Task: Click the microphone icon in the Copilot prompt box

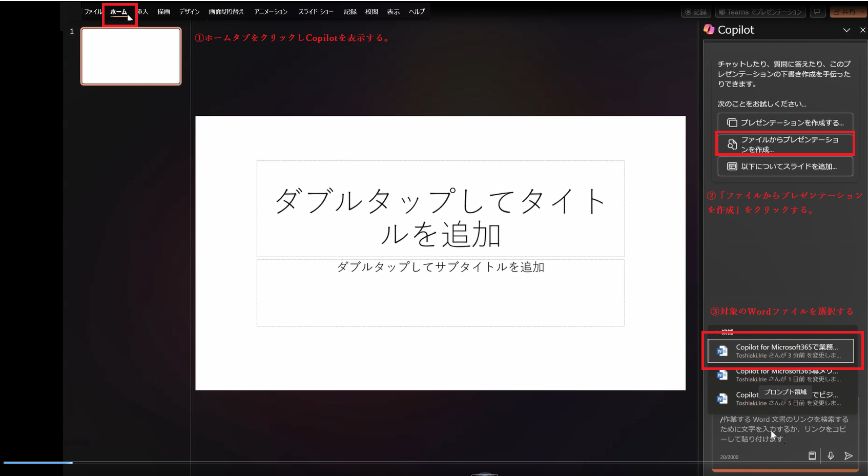Action: [830, 456]
